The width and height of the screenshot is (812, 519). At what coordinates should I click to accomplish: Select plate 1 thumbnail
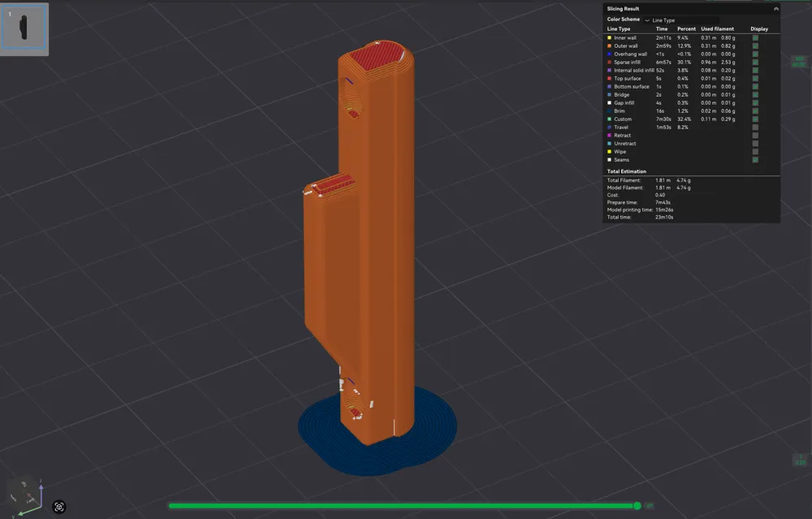click(24, 28)
